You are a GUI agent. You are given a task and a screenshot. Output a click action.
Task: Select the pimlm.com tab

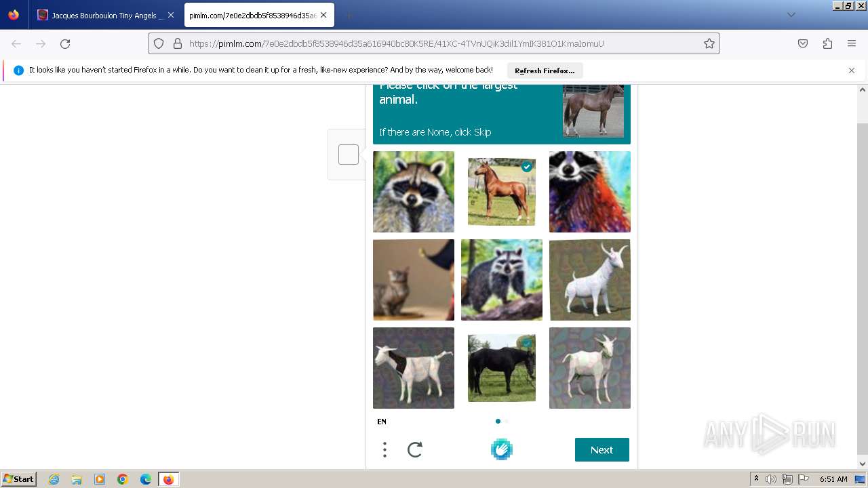click(259, 15)
